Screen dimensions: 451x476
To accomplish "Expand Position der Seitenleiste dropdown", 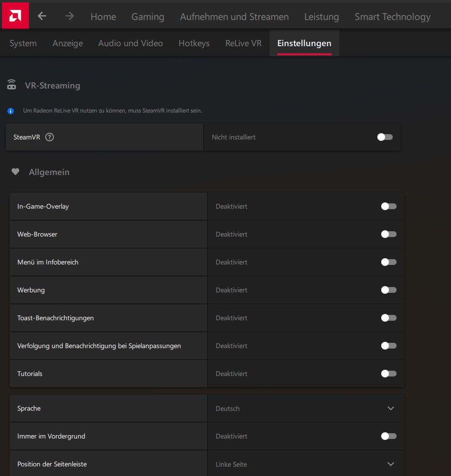I will (390, 464).
